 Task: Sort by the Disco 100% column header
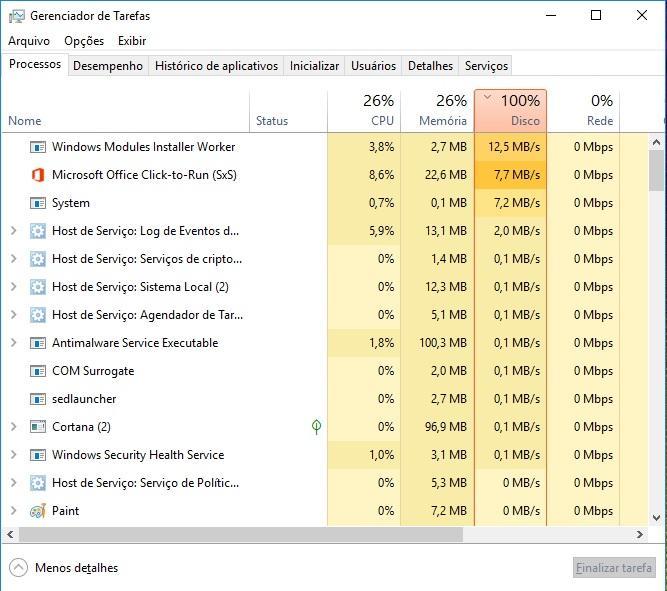(x=510, y=111)
